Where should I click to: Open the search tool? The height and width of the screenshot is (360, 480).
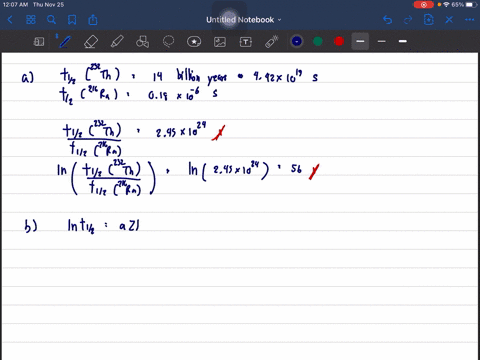51,20
